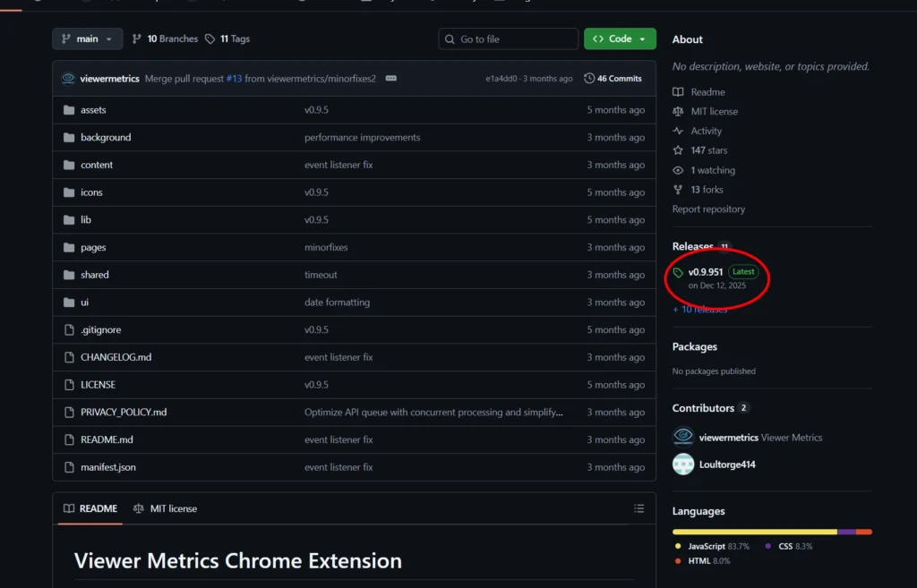The height and width of the screenshot is (588, 917).
Task: Click the yellow JavaScript language bar segment
Action: [x=754, y=532]
